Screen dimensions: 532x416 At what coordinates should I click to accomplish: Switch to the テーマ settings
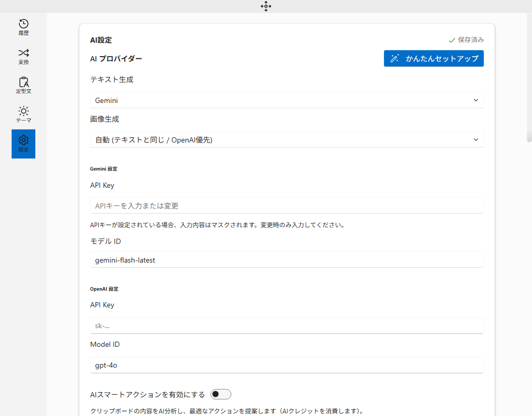point(23,114)
